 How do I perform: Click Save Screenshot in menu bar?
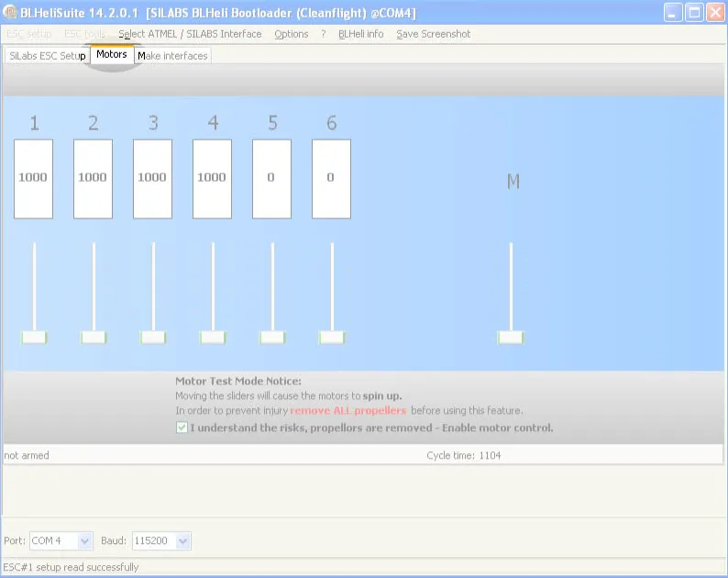pyautogui.click(x=433, y=34)
